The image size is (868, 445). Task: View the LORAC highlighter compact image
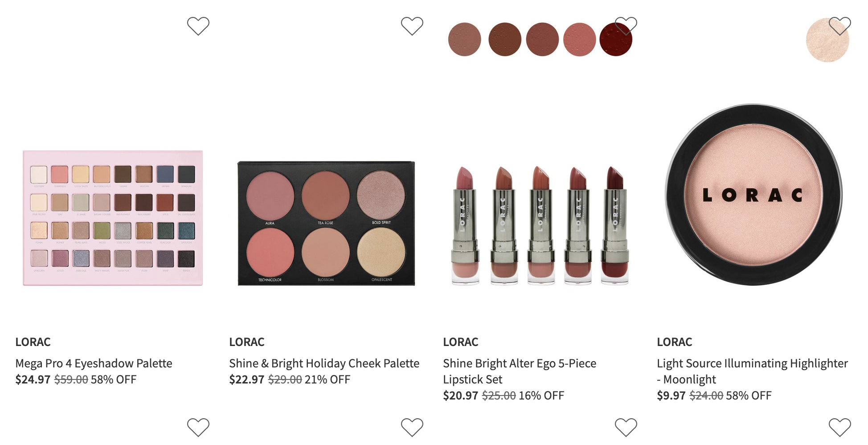coord(754,195)
